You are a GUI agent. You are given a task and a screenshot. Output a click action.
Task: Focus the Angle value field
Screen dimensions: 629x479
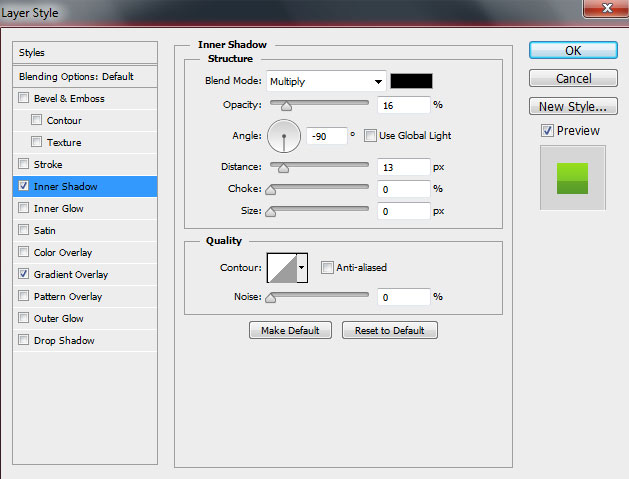[327, 136]
